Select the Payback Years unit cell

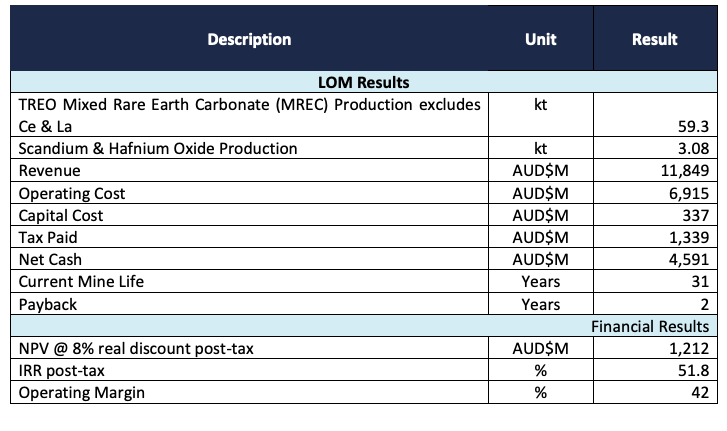coord(541,304)
